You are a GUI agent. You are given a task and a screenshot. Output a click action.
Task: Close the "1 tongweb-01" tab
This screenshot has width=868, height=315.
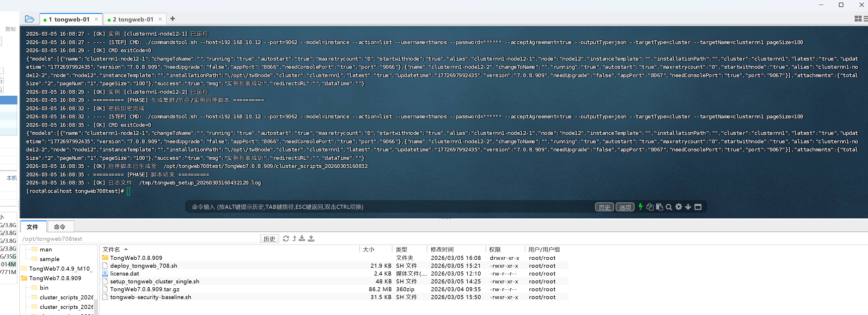[x=96, y=19]
